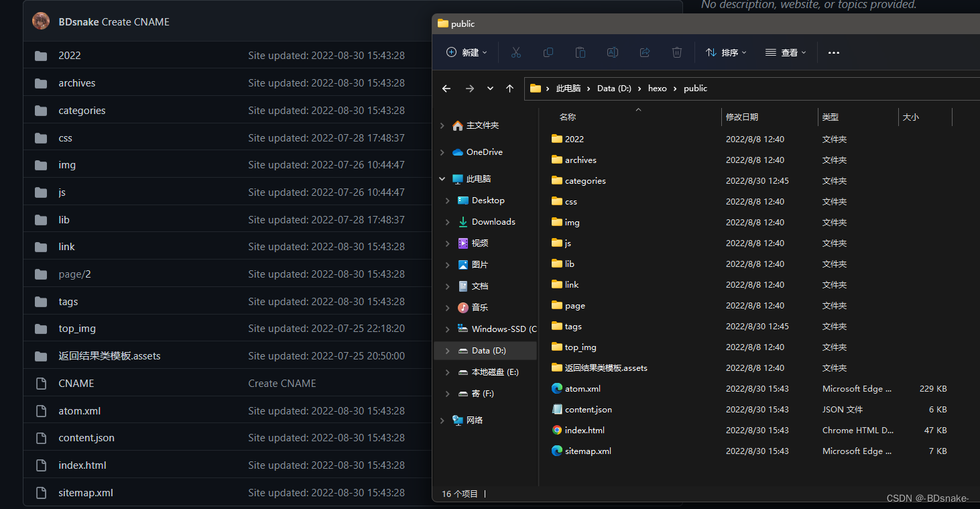
Task: Click the back navigation arrow
Action: [446, 88]
